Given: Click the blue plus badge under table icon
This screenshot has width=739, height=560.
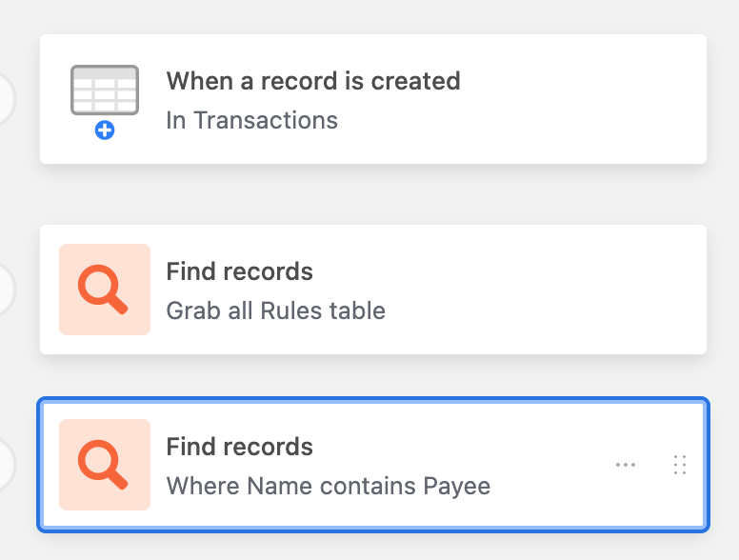Looking at the screenshot, I should coord(105,130).
